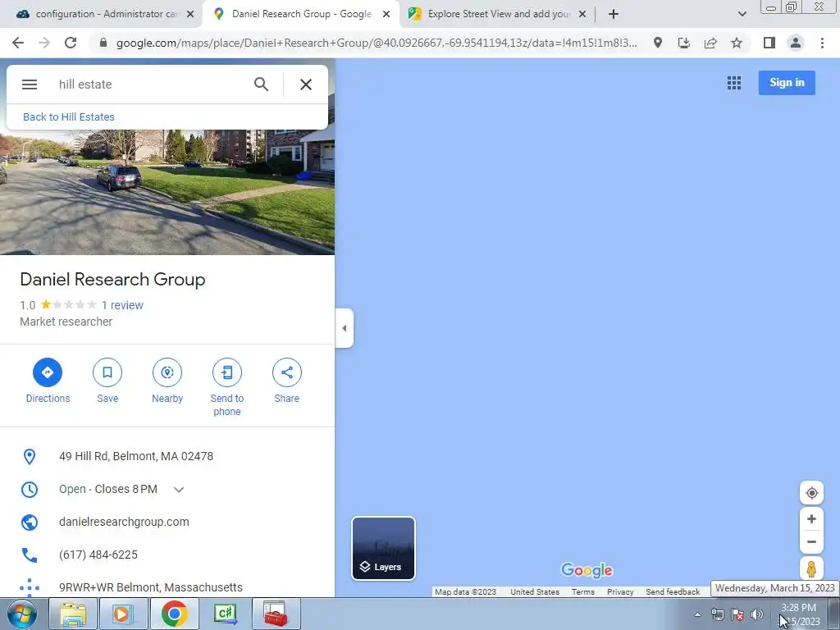
Task: Launch Windows Media Player from taskbar
Action: click(x=123, y=614)
